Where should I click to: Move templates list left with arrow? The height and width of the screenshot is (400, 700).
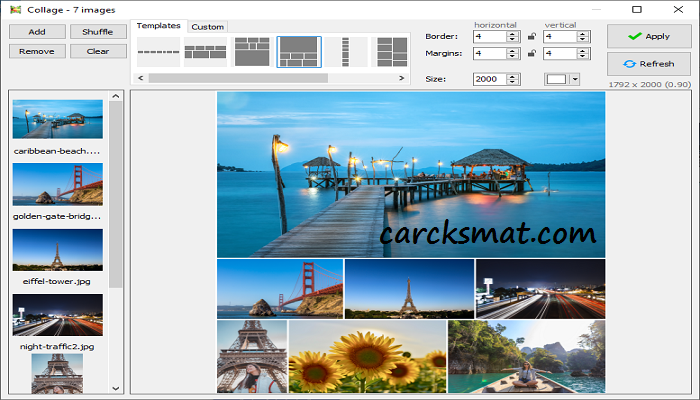click(x=141, y=78)
